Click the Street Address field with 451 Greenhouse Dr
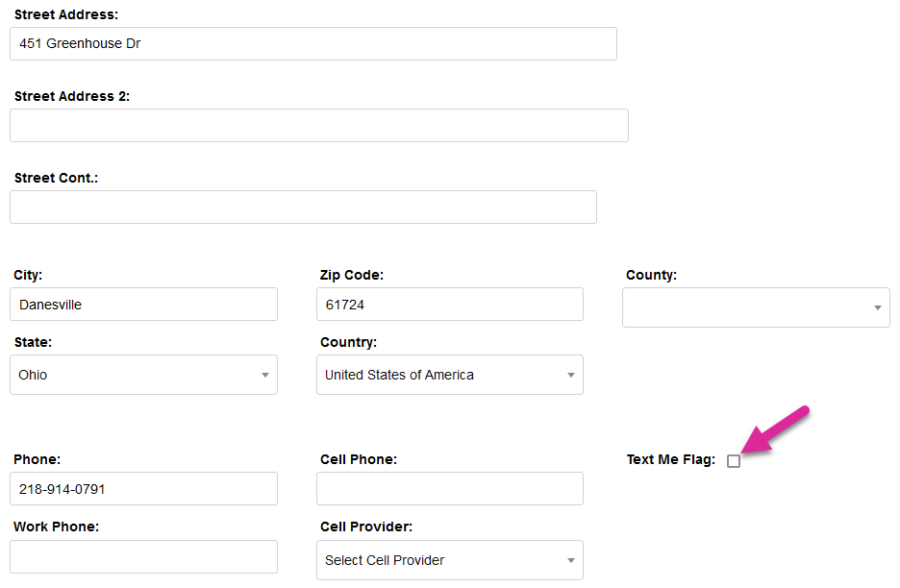900x588 pixels. 312,43
